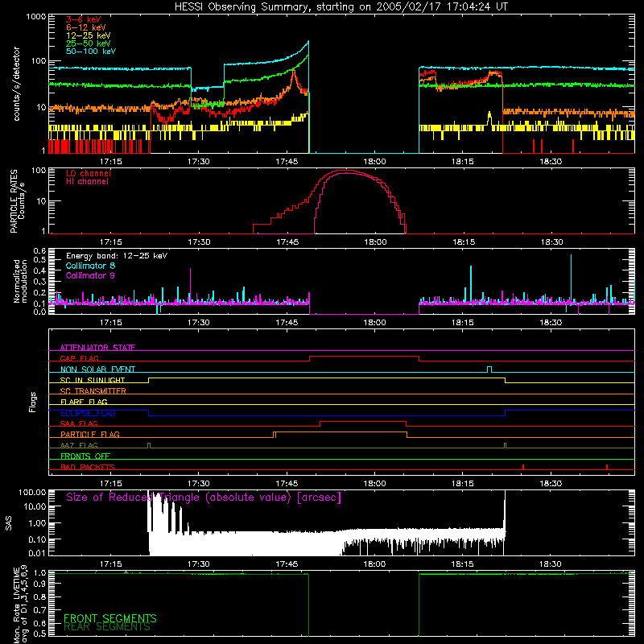Image resolution: width=644 pixels, height=644 pixels.
Task: Select the '3-6 keV' legend label
Action: coord(84,19)
